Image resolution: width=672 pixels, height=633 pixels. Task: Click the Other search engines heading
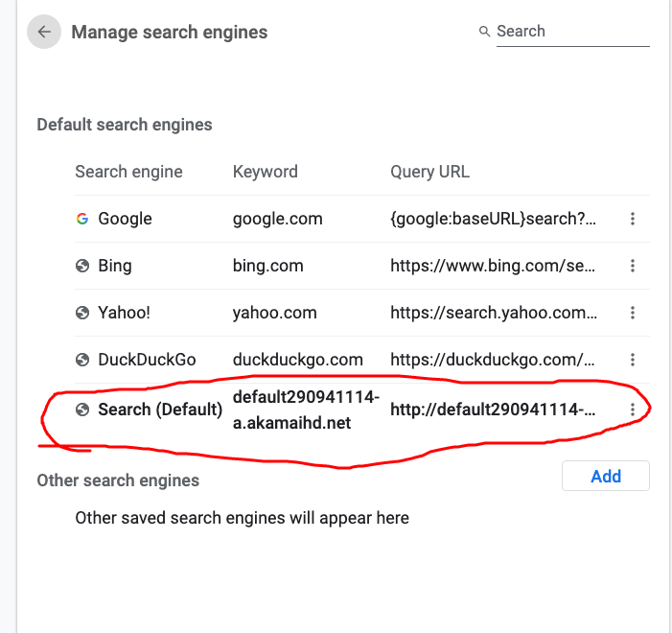tap(118, 481)
